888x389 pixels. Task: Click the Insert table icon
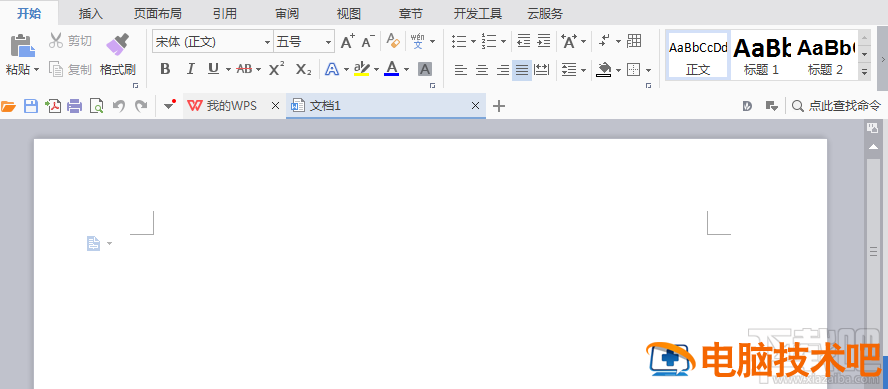(x=634, y=41)
